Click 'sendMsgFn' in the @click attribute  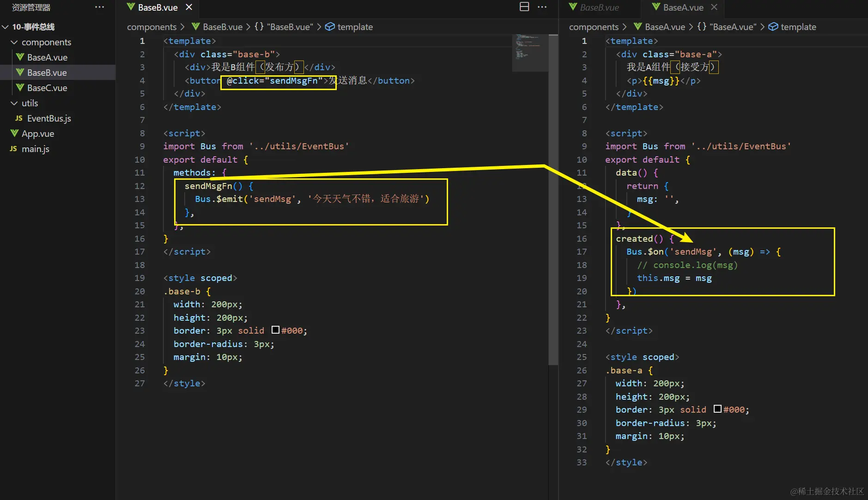pyautogui.click(x=294, y=80)
